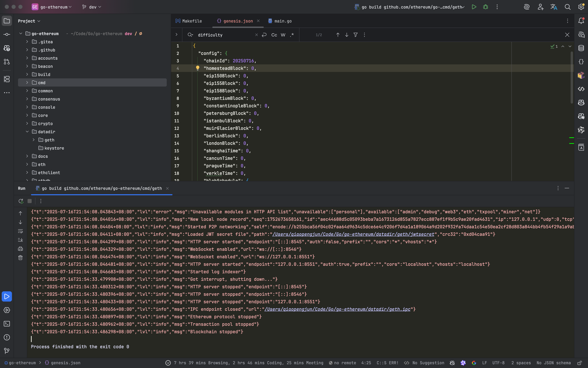Toggle Regex search option

(x=292, y=35)
